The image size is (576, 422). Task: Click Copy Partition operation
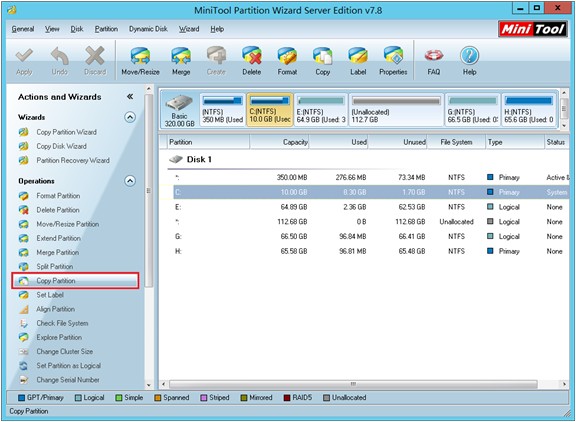coord(75,281)
